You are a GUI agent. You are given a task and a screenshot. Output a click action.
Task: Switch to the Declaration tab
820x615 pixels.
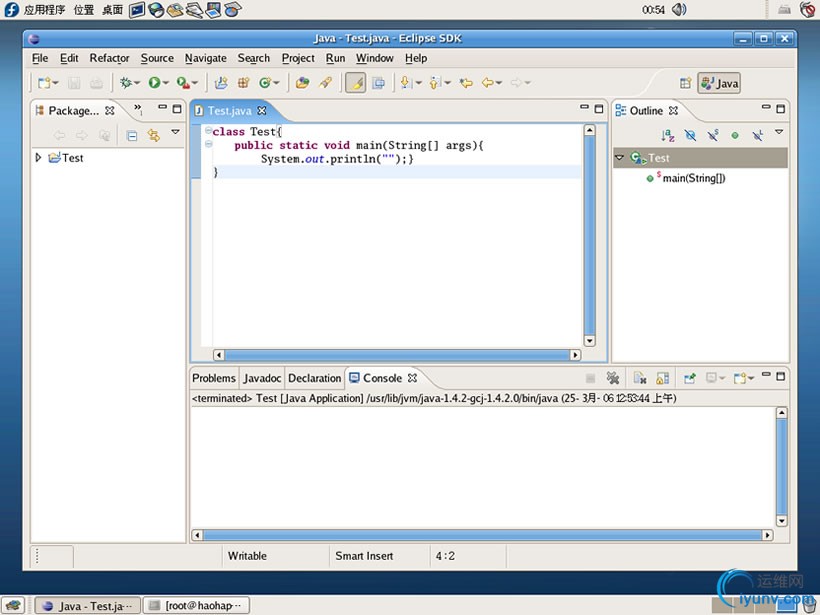pyautogui.click(x=314, y=378)
